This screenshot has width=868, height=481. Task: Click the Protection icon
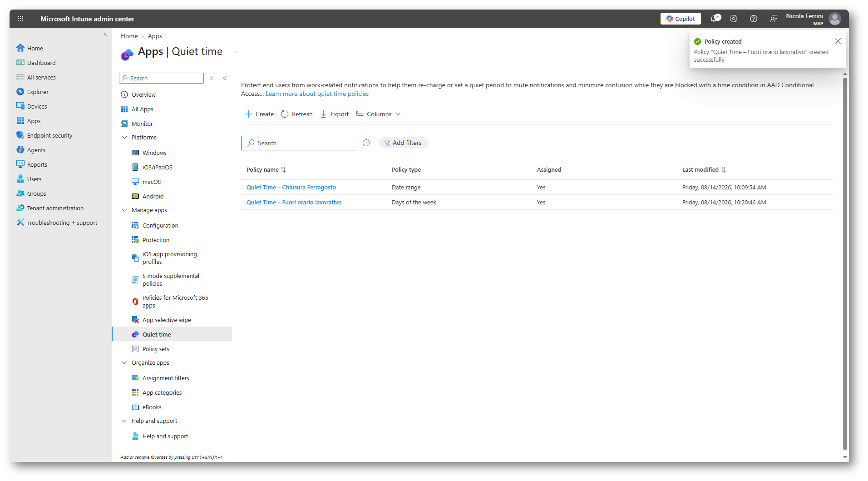point(135,240)
